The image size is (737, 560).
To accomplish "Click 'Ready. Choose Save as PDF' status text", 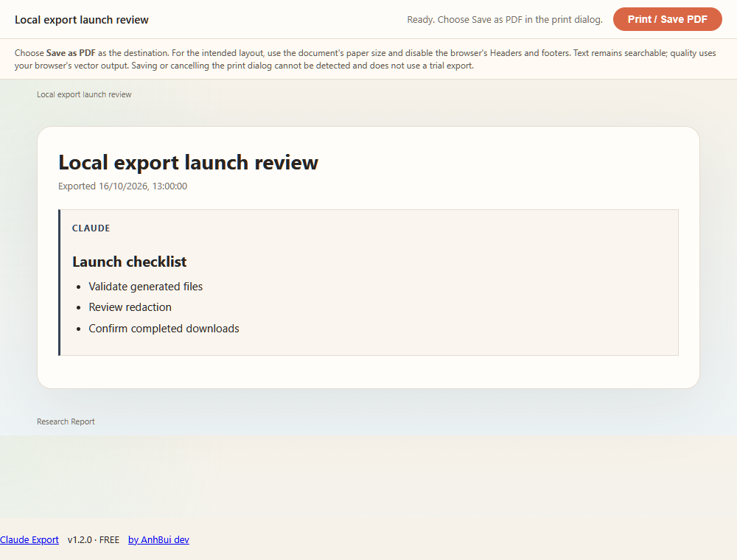I will pos(505,20).
